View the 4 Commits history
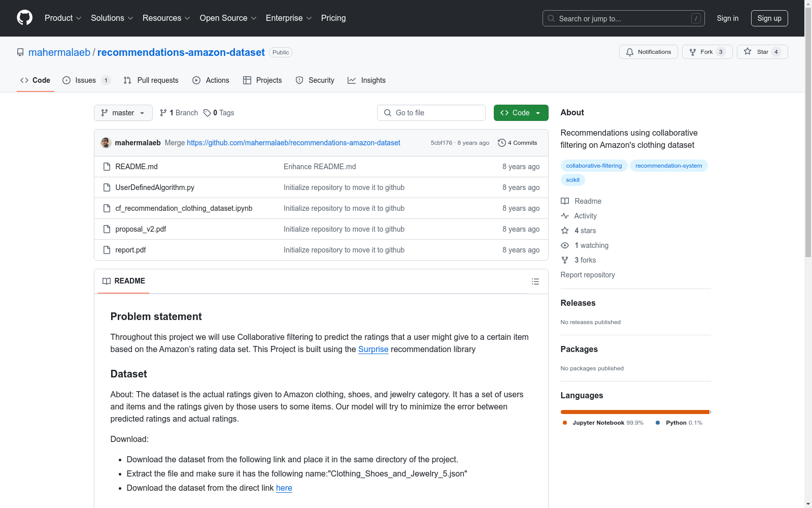The image size is (812, 508). click(x=518, y=143)
